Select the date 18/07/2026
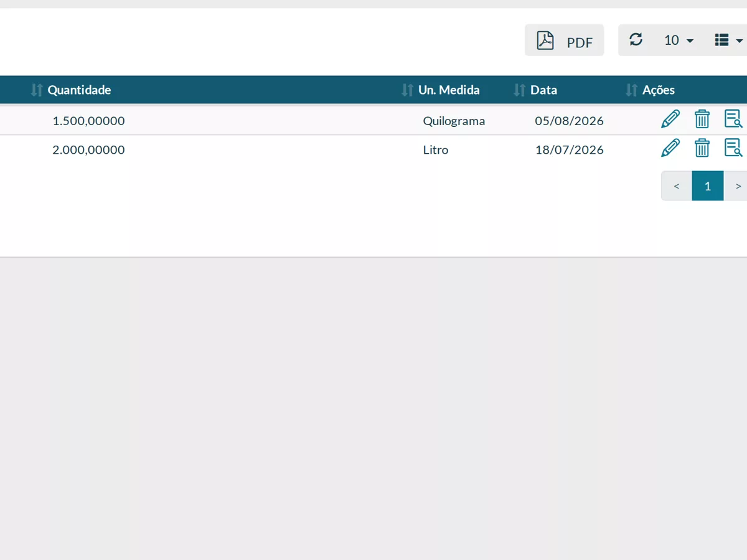This screenshot has width=747, height=560. [x=570, y=150]
